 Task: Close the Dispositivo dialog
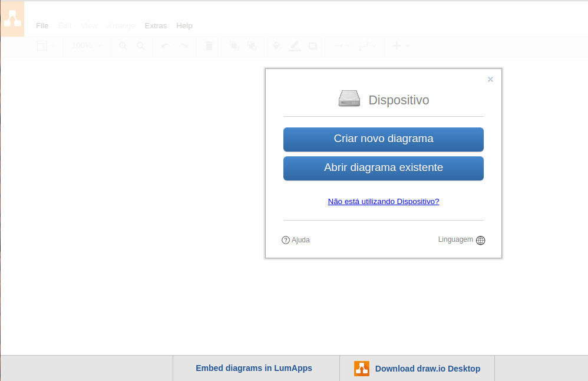tap(490, 79)
